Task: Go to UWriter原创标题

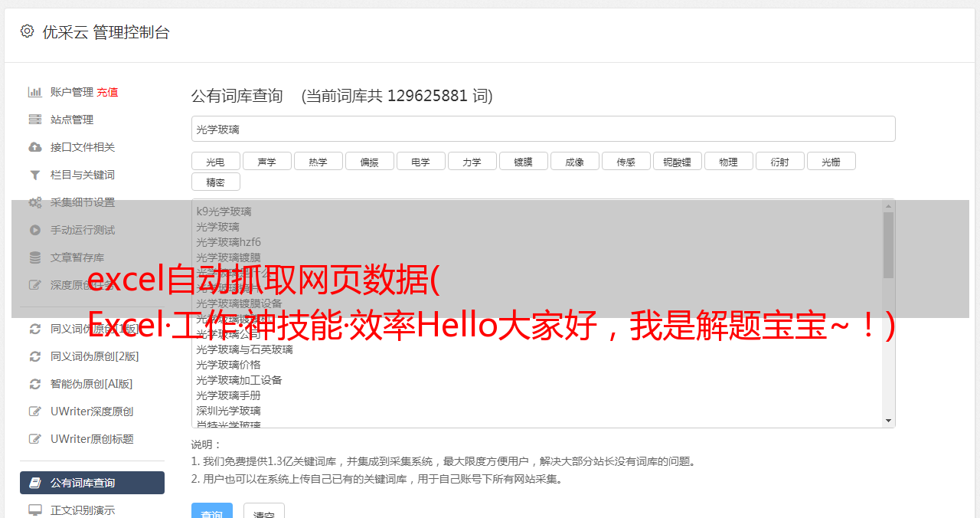Action: pos(92,439)
